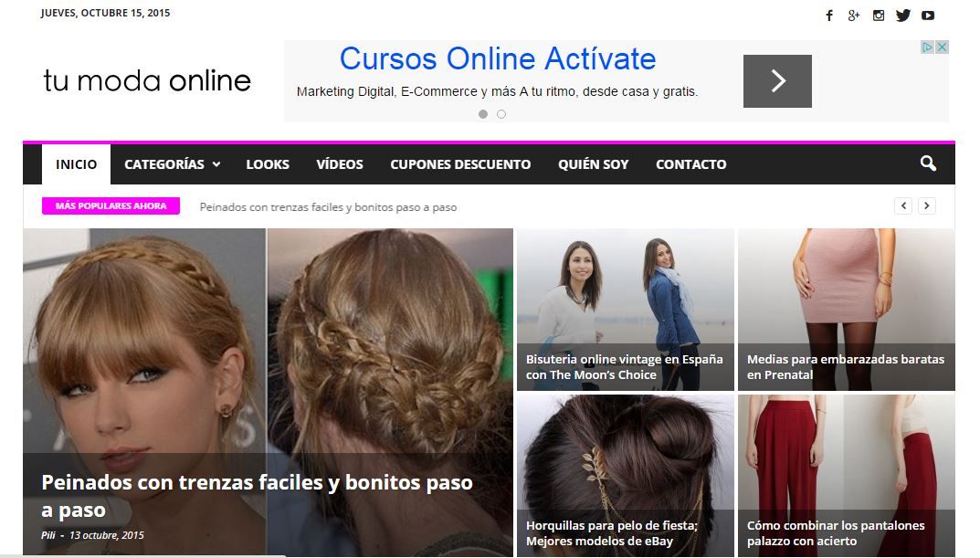Click the ad's arrow button

[x=777, y=81]
